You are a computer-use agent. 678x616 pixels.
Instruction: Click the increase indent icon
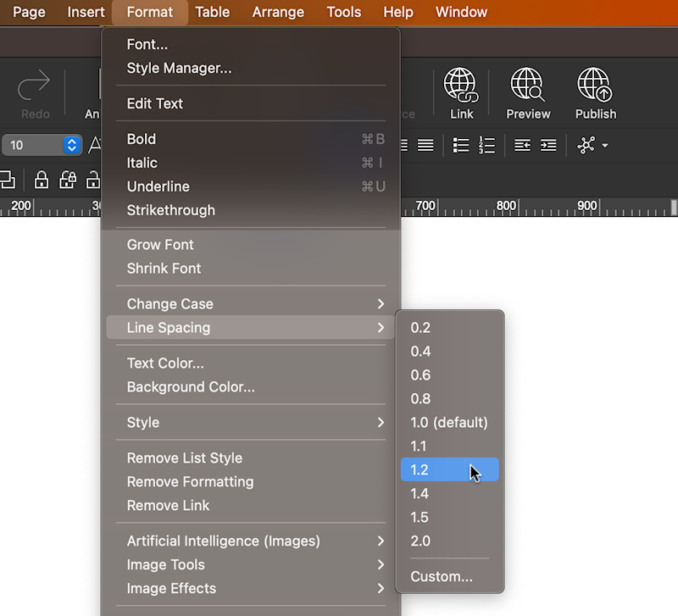click(548, 146)
